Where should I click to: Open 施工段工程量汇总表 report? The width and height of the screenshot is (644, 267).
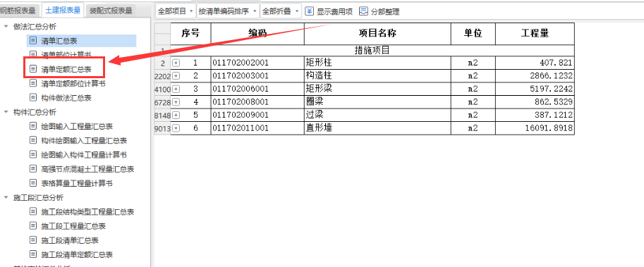(73, 226)
